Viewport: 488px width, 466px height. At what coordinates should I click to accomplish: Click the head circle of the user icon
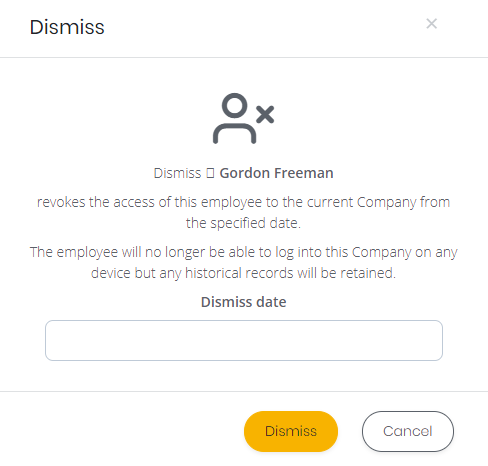tap(235, 105)
